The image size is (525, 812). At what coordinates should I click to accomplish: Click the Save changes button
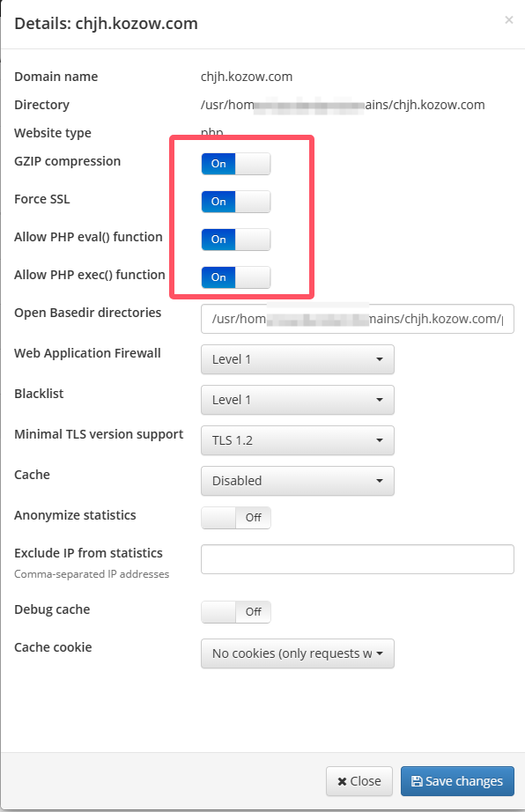click(457, 781)
